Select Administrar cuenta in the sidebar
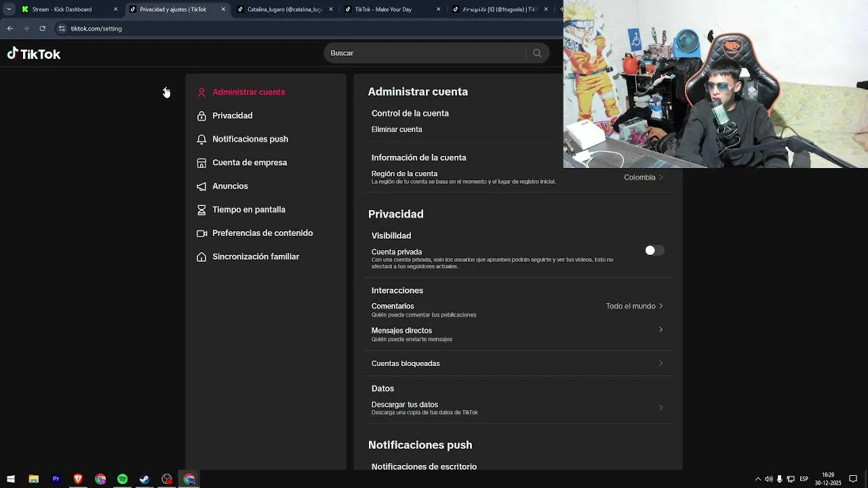Image resolution: width=868 pixels, height=488 pixels. click(x=248, y=92)
